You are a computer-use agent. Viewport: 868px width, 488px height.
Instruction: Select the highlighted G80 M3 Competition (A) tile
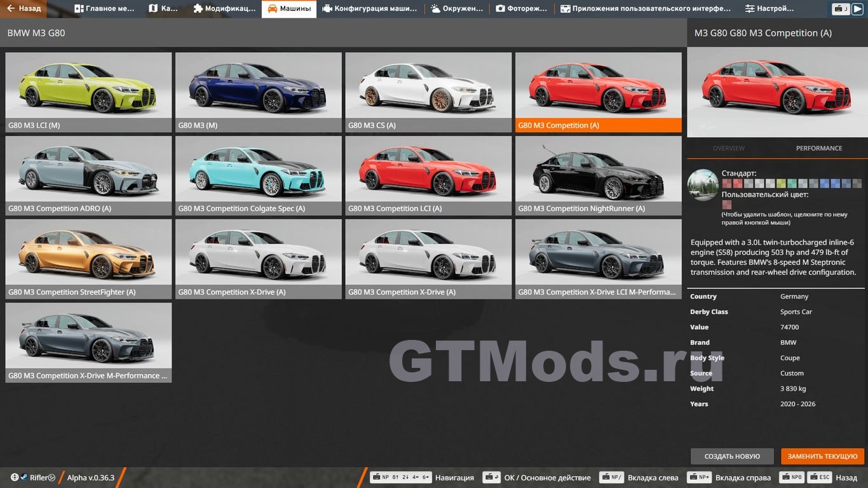coord(599,92)
